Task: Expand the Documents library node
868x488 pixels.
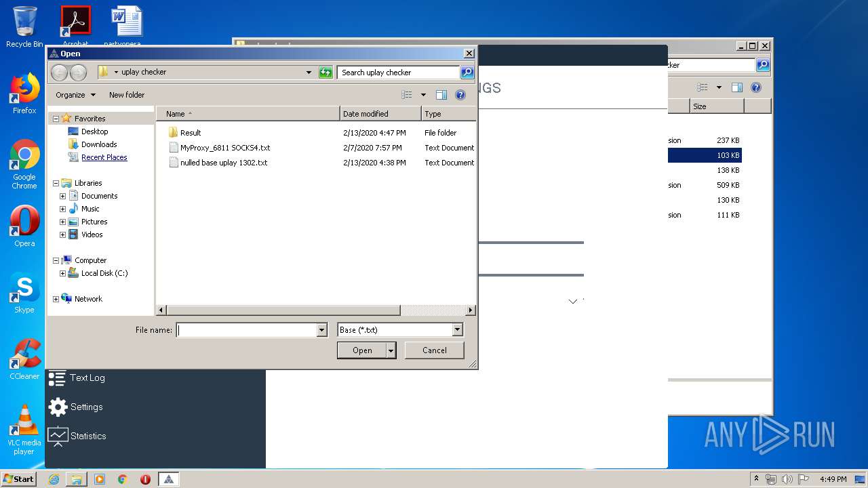Action: click(x=62, y=196)
